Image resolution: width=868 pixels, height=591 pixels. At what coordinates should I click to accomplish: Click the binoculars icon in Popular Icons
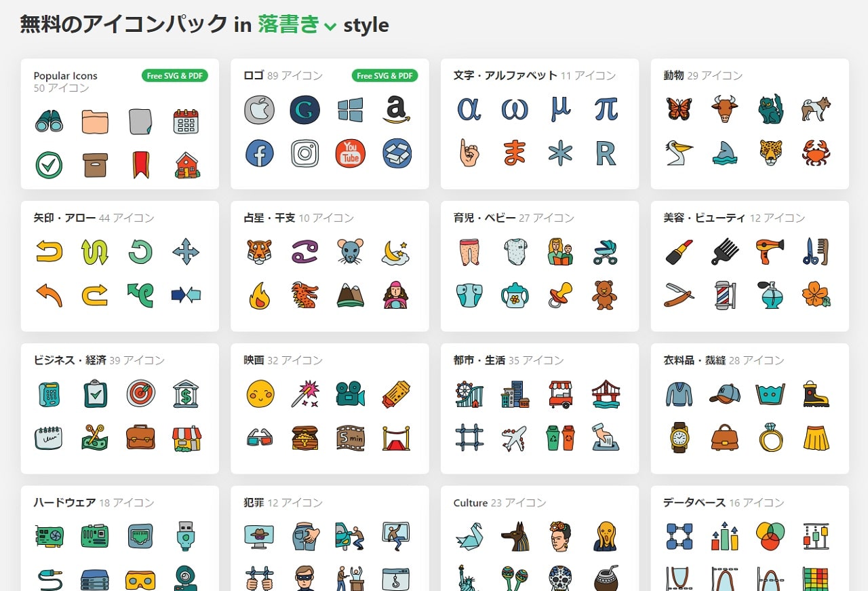point(49,121)
